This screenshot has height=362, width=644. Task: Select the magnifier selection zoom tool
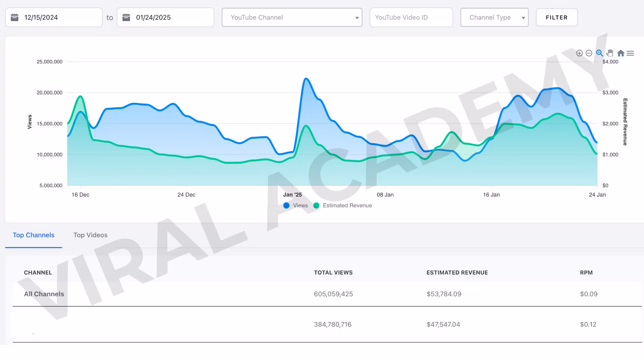(x=599, y=53)
